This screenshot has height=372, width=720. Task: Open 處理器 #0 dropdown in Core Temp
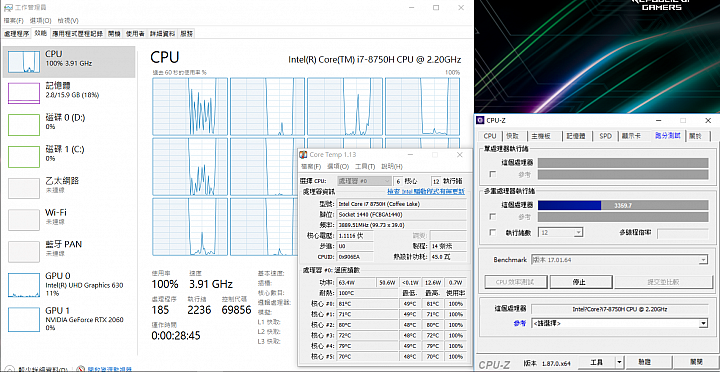click(x=365, y=181)
